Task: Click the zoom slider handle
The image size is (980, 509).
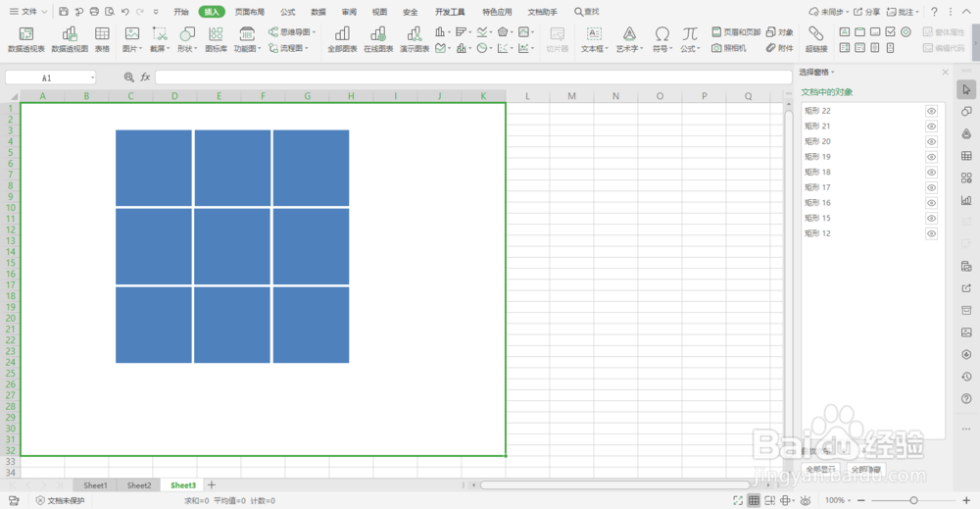Action: [x=913, y=500]
